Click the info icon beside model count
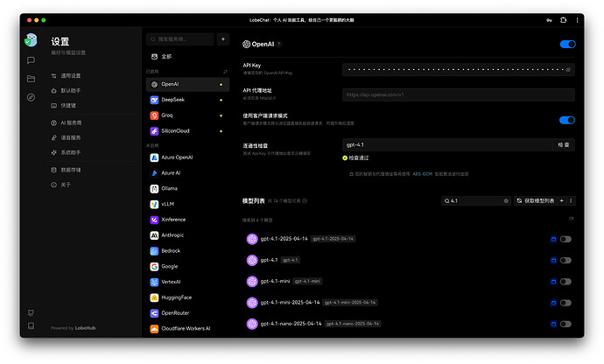 click(305, 201)
